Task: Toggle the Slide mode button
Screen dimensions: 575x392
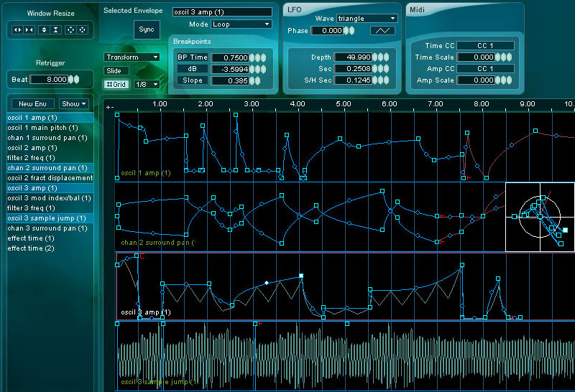Action: pyautogui.click(x=116, y=70)
